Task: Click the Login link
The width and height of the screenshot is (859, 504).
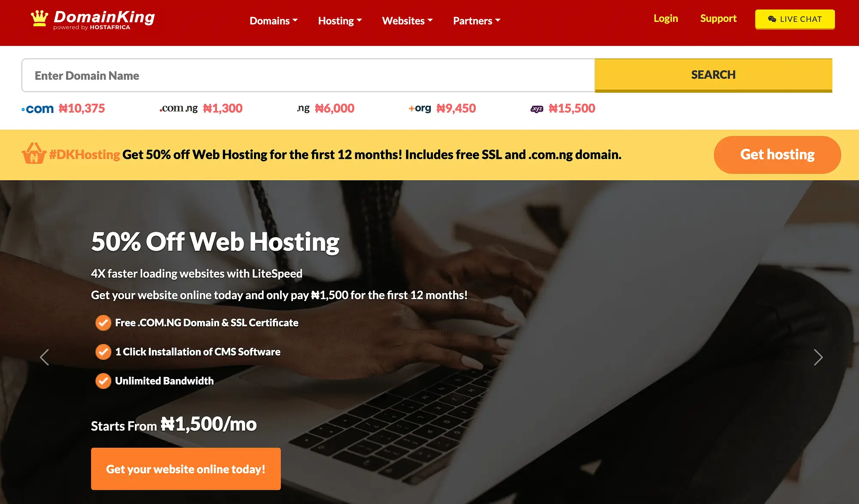Action: pyautogui.click(x=666, y=18)
